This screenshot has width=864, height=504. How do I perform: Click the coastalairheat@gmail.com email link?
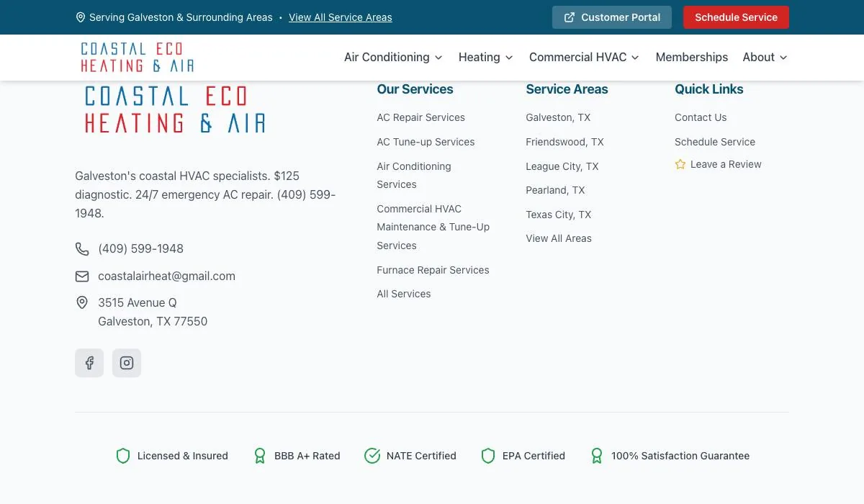coord(167,276)
